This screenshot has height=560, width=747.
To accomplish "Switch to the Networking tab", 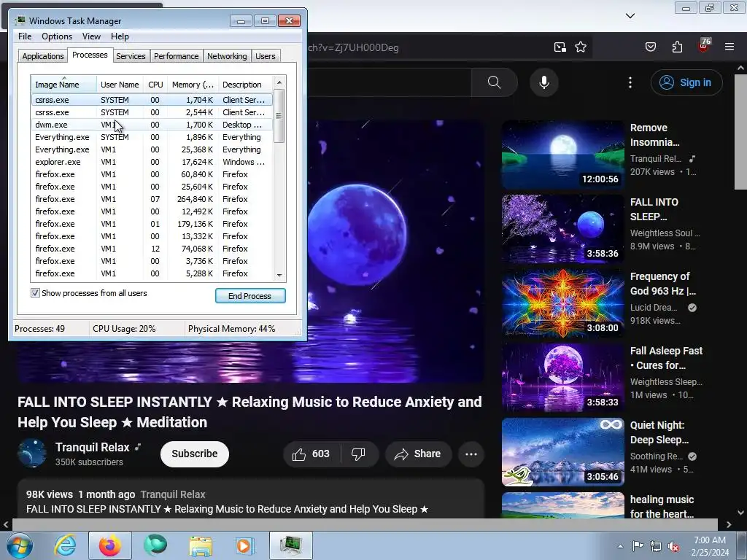I will click(x=227, y=55).
